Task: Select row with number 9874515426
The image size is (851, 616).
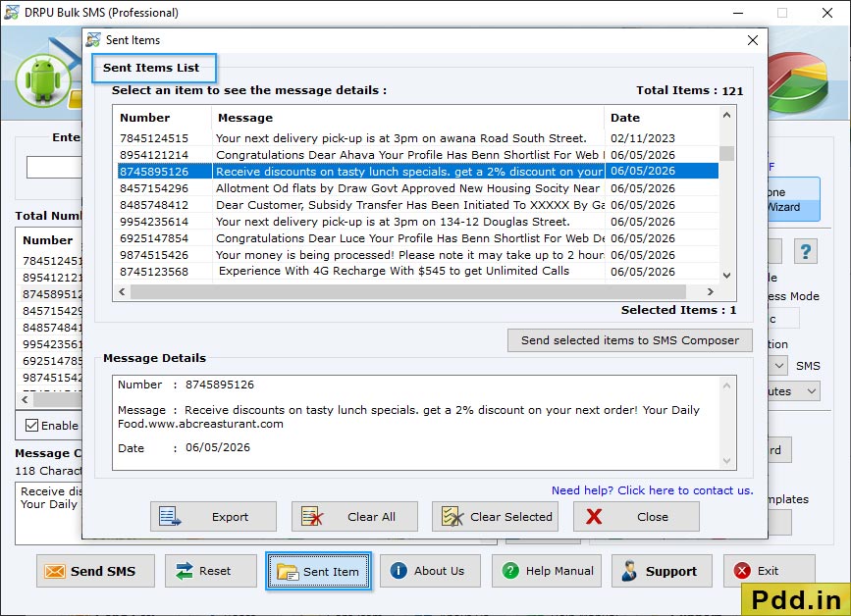Action: pyautogui.click(x=418, y=255)
